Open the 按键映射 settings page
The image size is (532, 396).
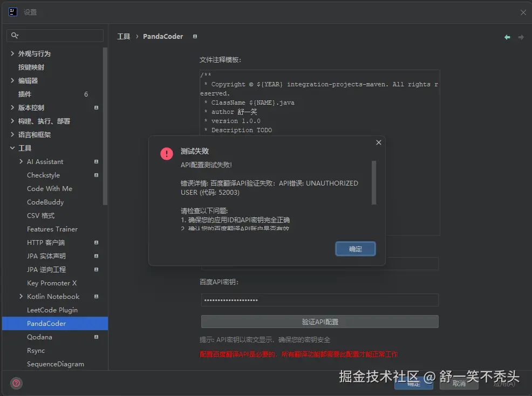point(31,67)
